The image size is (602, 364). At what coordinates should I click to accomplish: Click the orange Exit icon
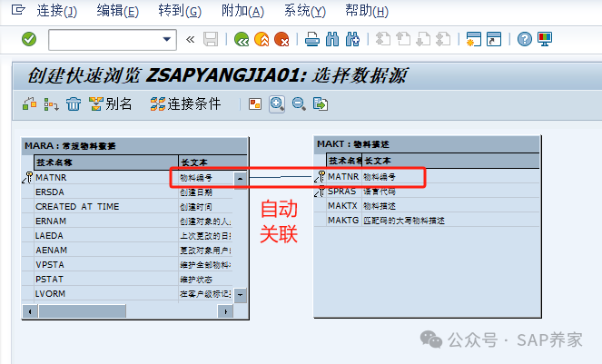click(262, 39)
